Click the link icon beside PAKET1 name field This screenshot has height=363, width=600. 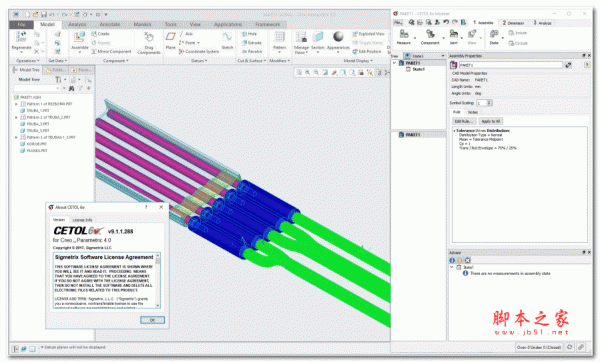[569, 65]
